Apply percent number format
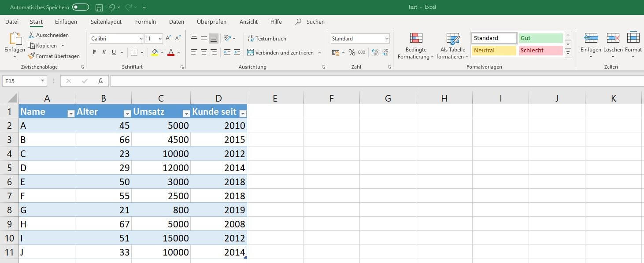 click(x=352, y=52)
